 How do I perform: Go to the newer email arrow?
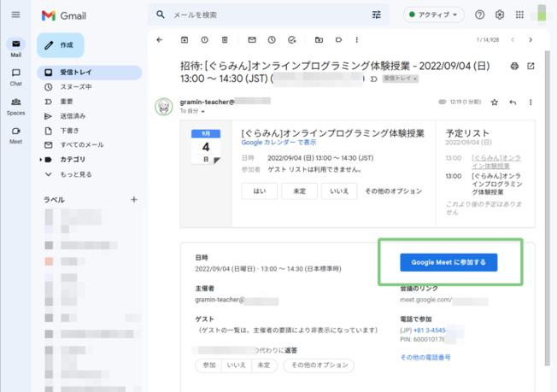pyautogui.click(x=513, y=40)
